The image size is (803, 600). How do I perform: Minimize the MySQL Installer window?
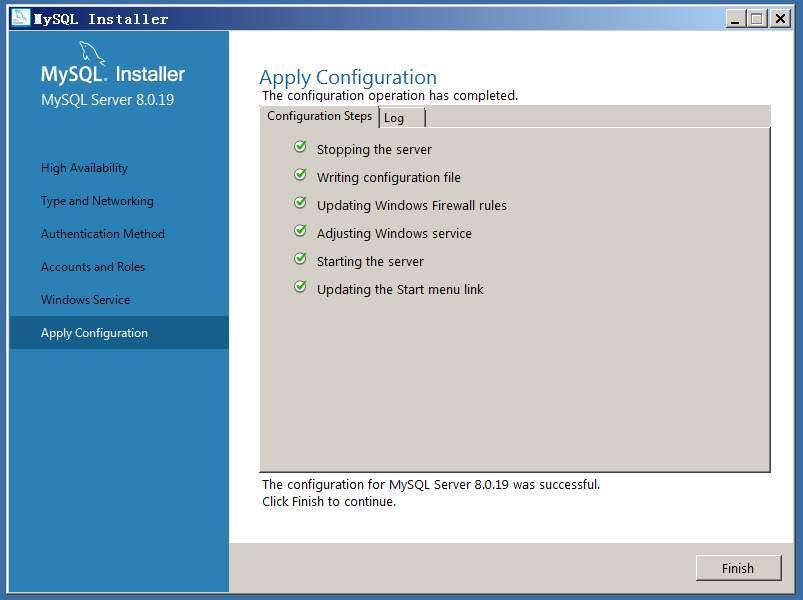pos(735,19)
